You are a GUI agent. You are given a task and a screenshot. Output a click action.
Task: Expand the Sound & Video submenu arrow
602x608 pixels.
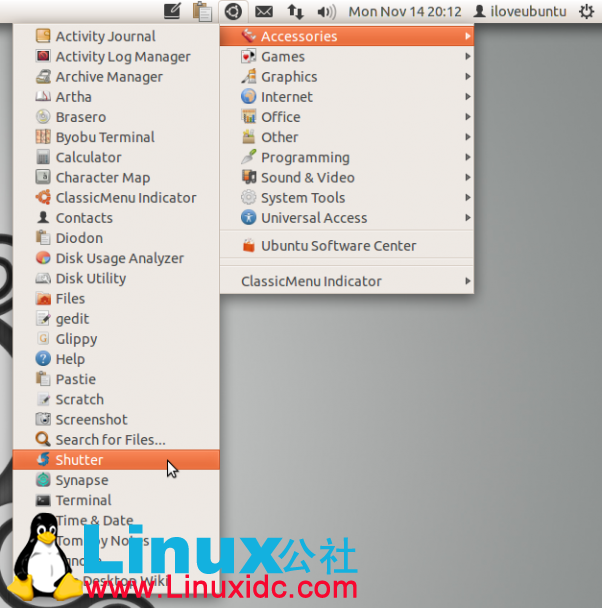(467, 178)
